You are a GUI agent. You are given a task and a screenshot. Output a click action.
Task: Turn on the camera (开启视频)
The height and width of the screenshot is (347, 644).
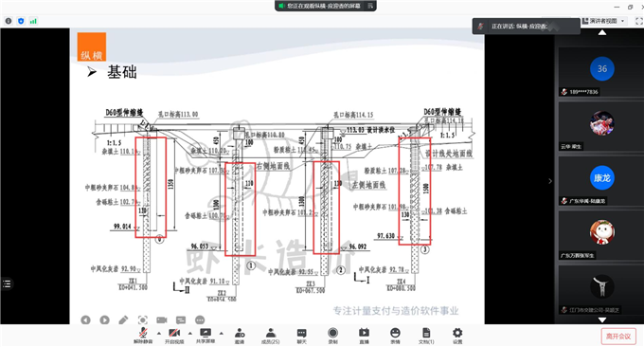pos(174,336)
